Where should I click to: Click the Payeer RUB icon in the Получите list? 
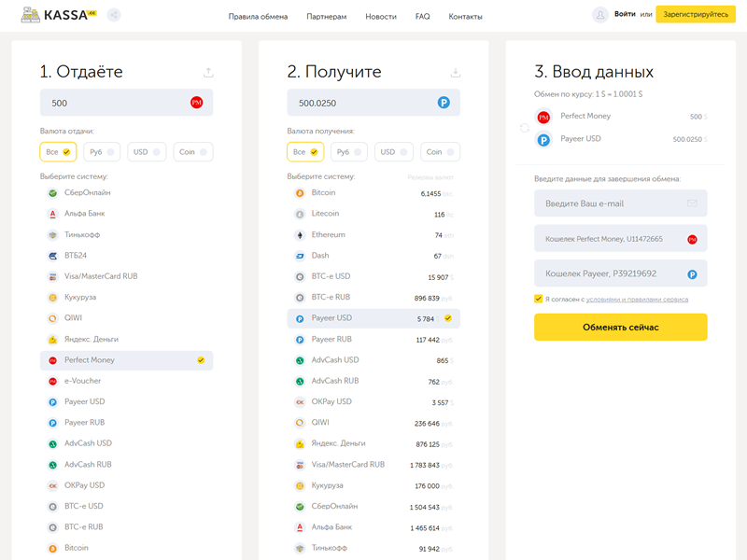(x=300, y=340)
